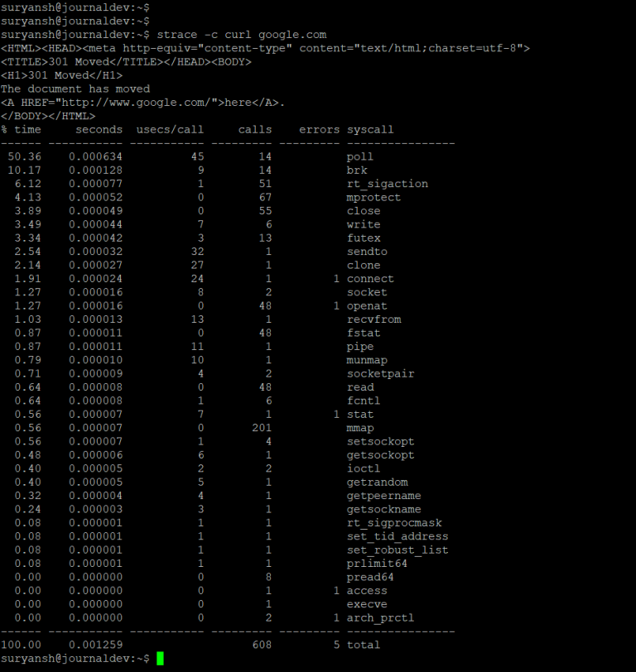Click the 50.36 percent time value

pos(24,156)
